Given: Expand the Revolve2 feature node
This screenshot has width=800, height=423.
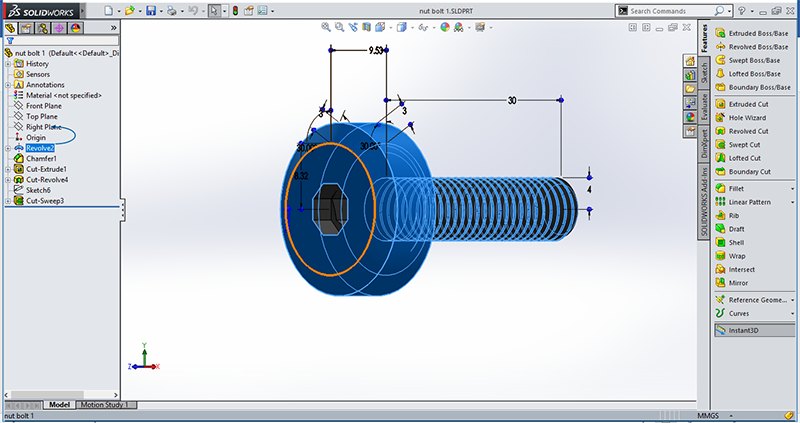Looking at the screenshot, I should coord(8,148).
